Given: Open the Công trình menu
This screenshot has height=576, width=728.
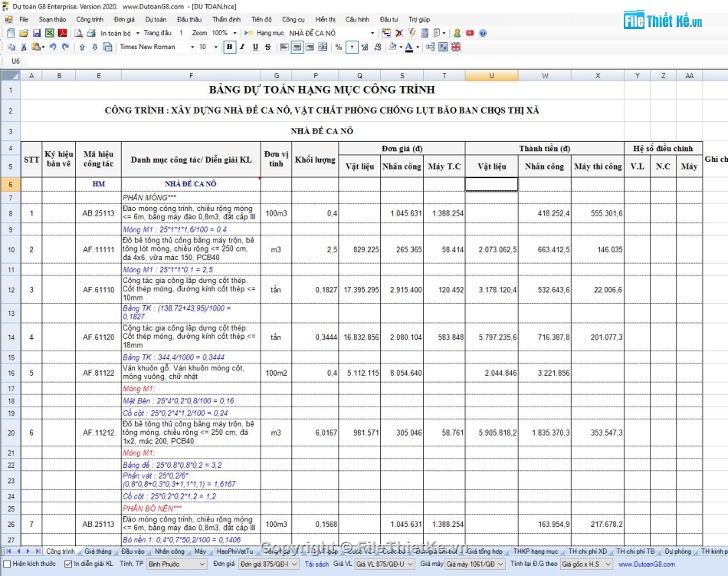Looking at the screenshot, I should (90, 19).
